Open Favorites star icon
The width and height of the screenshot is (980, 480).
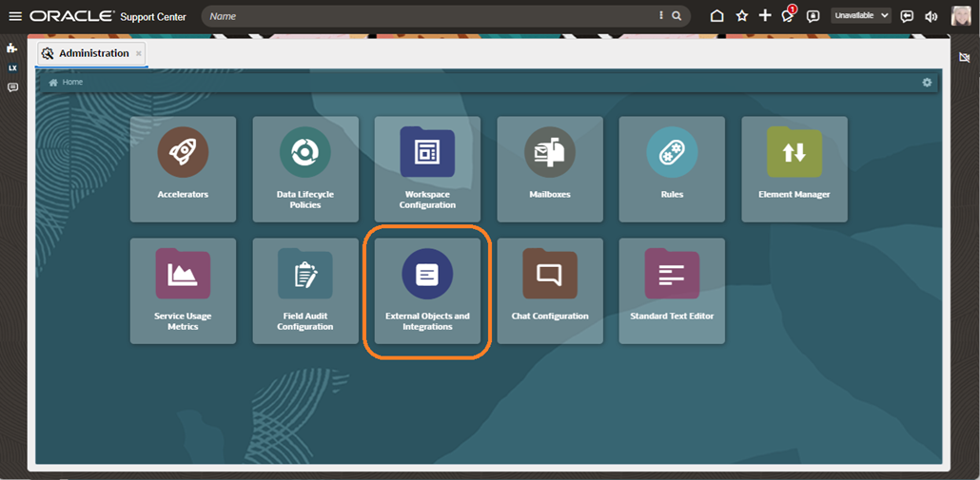[x=742, y=16]
